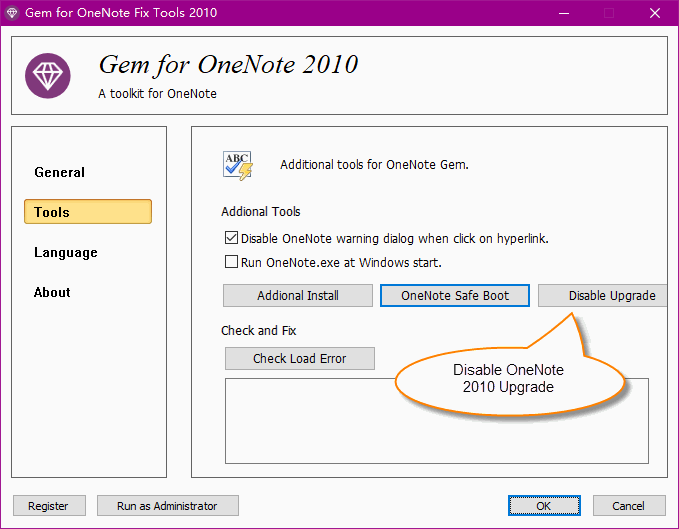This screenshot has height=529, width=679.
Task: Click the Addional Install button
Action: (298, 296)
